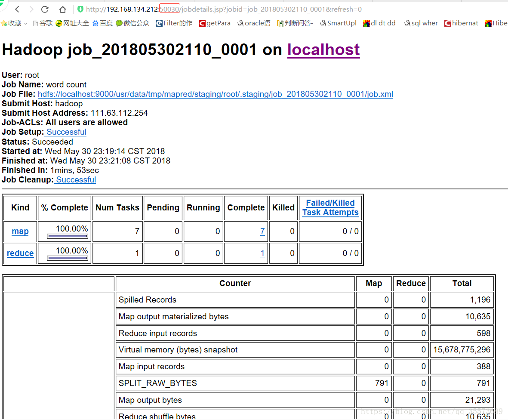Image resolution: width=508 pixels, height=420 pixels.
Task: Open the hibernat bookmark
Action: (462, 23)
